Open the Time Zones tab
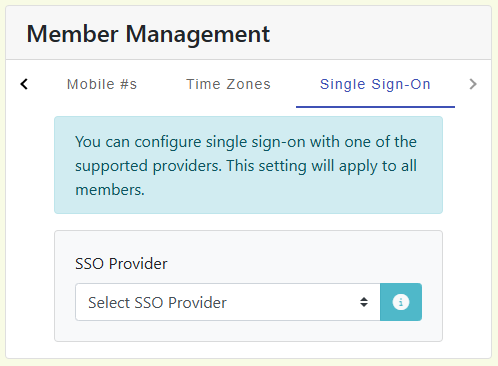This screenshot has height=366, width=498. pyautogui.click(x=229, y=84)
